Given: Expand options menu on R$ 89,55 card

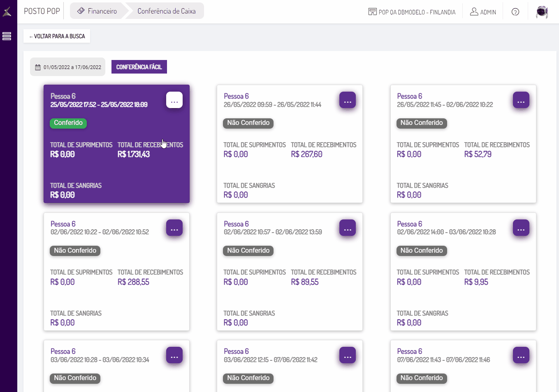Looking at the screenshot, I should coord(348,228).
